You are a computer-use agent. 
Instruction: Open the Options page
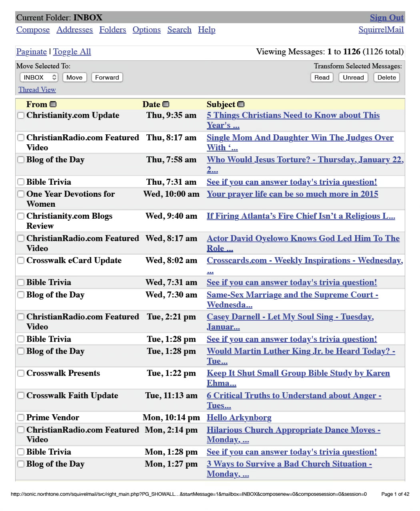point(146,30)
